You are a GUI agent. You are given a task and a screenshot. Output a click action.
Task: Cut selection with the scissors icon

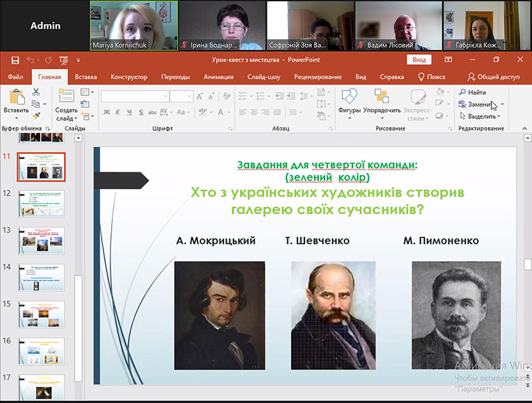36,92
